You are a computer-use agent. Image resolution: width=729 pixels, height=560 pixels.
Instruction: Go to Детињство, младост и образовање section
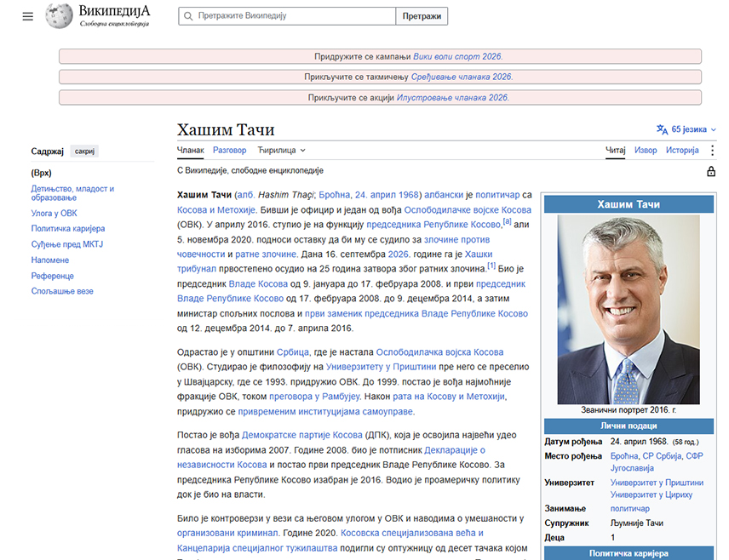[x=72, y=193]
